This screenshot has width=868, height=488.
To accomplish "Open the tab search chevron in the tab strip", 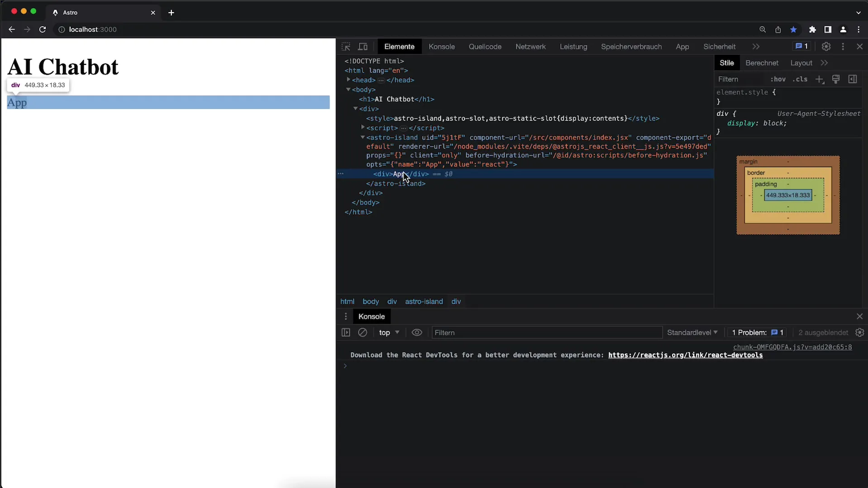I will (x=858, y=13).
